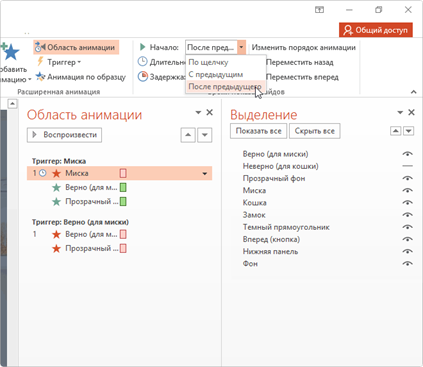This screenshot has width=423, height=367.
Task: Click the Скрыть все button
Action: [314, 131]
